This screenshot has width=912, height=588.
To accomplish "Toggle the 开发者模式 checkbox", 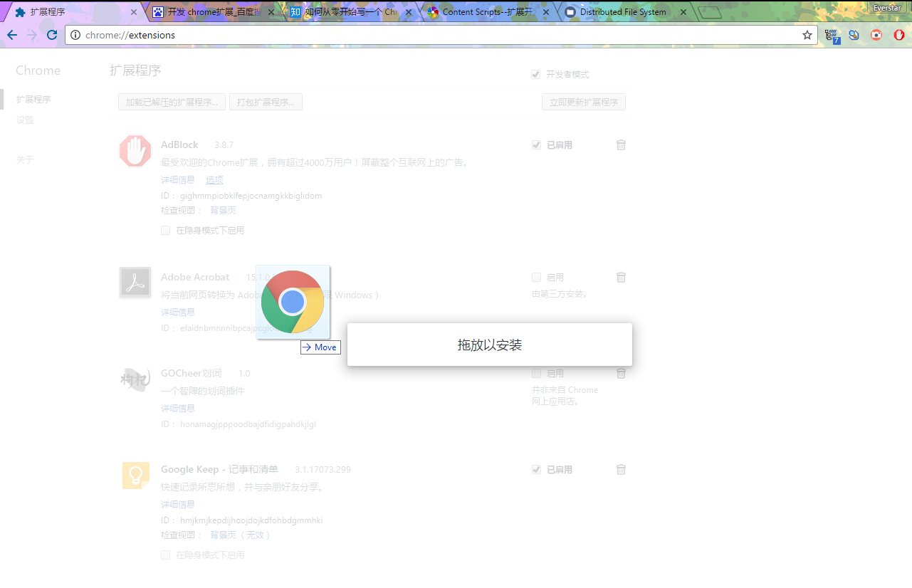I will [x=536, y=74].
